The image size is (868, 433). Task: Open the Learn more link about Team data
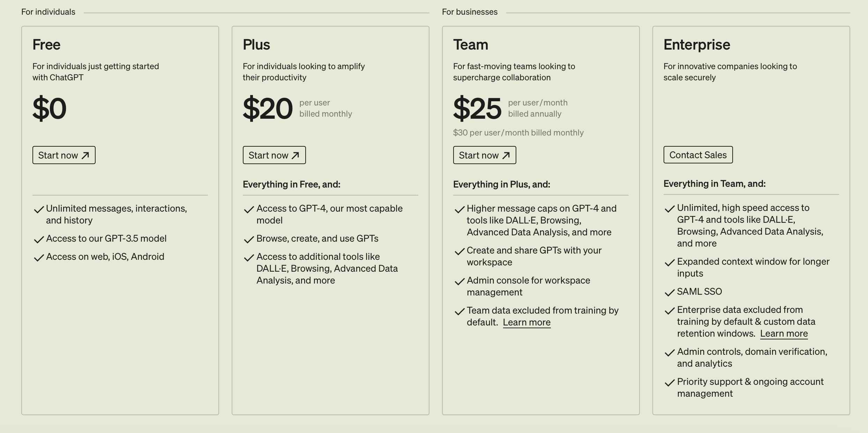pos(527,322)
